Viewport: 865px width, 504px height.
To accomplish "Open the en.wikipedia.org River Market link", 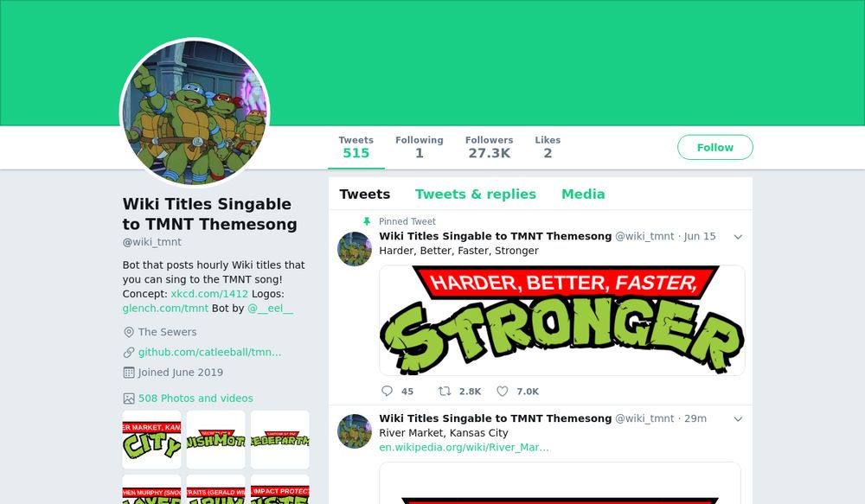I will [464, 447].
